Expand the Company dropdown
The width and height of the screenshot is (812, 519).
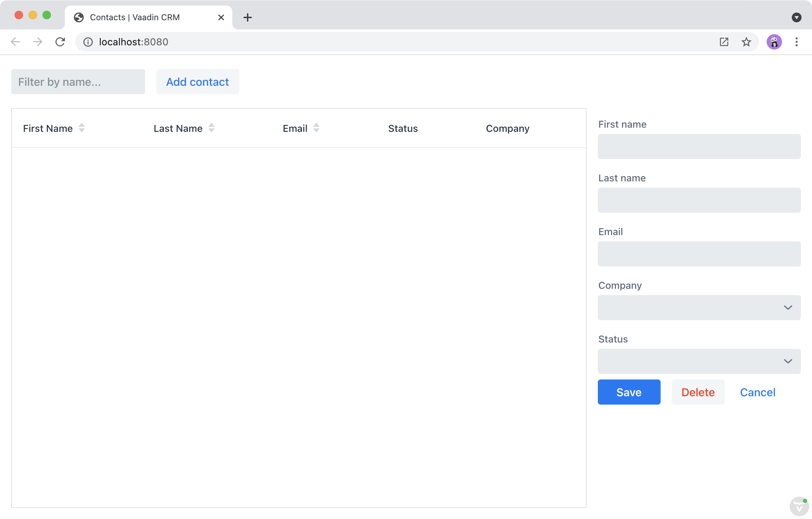pos(788,308)
